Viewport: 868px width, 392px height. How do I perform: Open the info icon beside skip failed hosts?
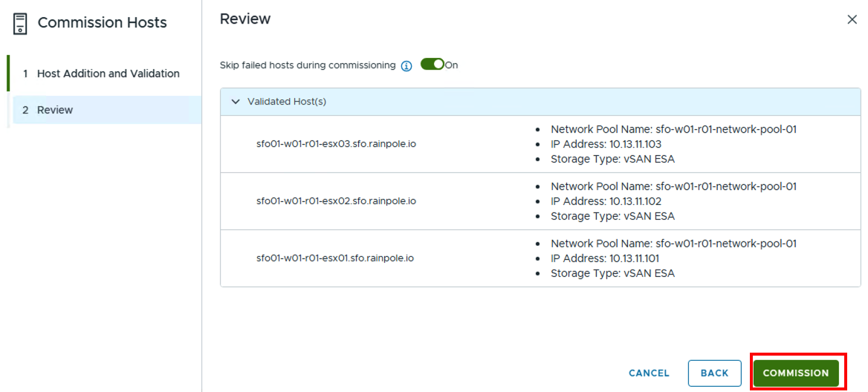(x=407, y=65)
